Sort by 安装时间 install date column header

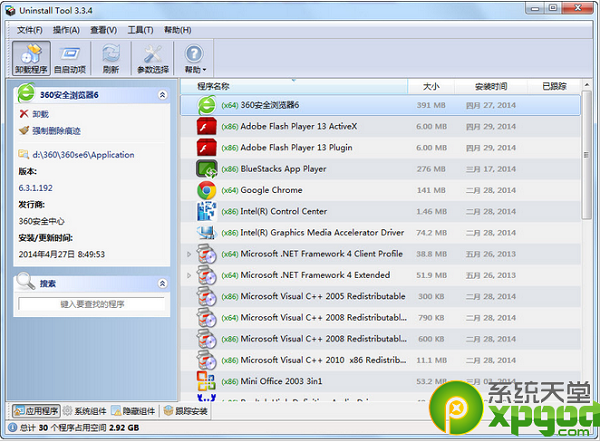491,86
